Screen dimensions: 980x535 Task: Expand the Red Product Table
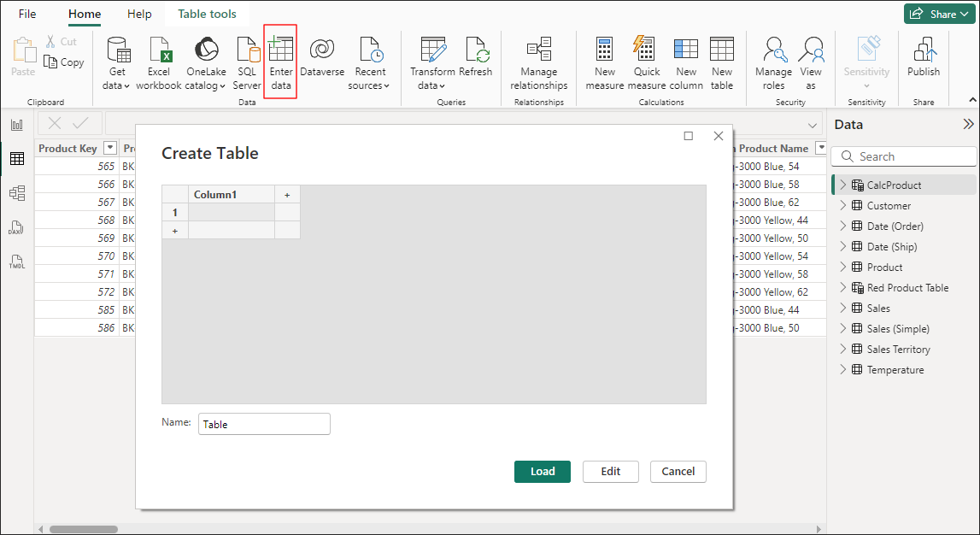(842, 287)
